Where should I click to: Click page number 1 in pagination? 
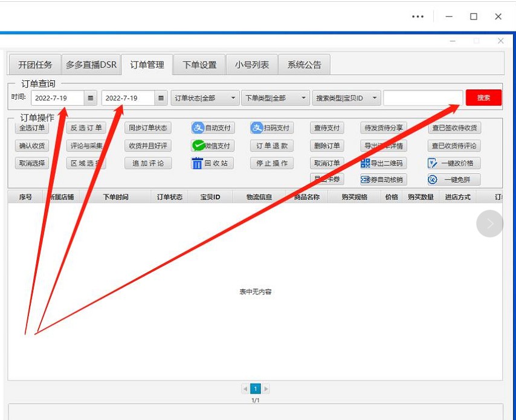256,389
